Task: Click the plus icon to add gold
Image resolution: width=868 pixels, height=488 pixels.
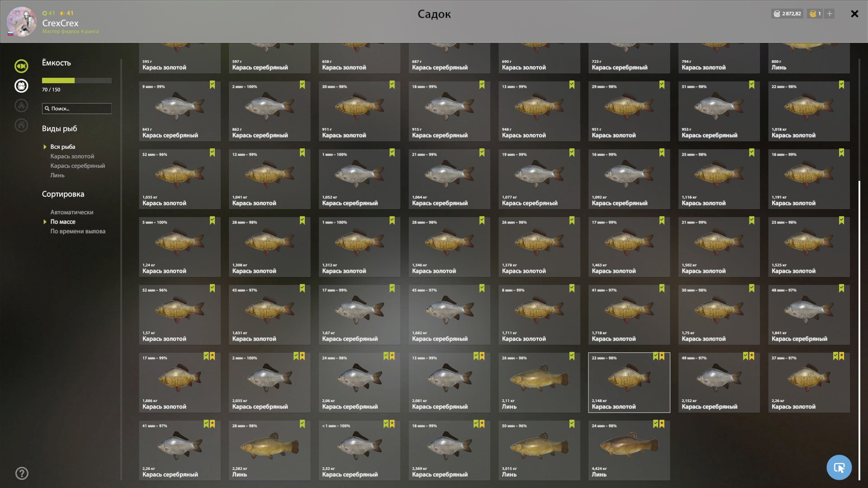Action: pos(830,14)
